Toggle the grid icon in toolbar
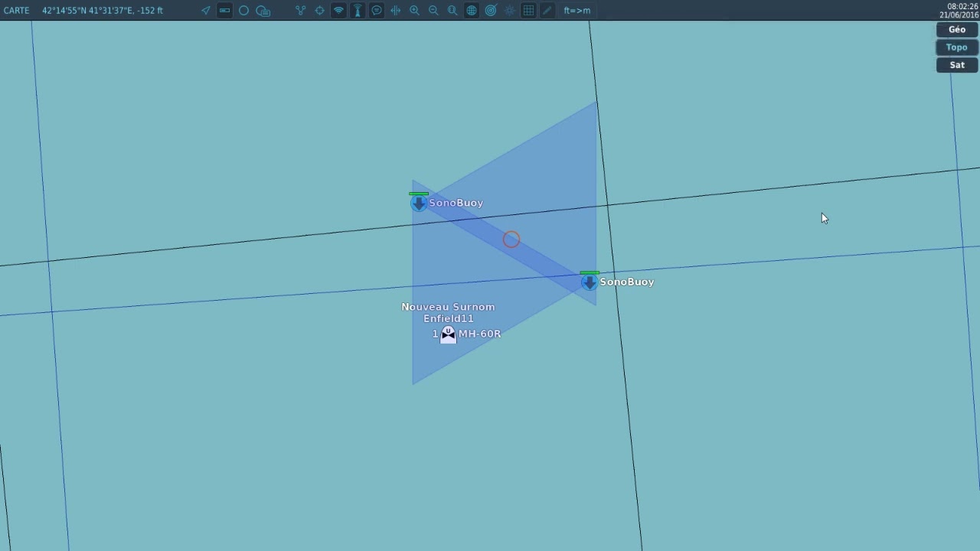 click(528, 11)
